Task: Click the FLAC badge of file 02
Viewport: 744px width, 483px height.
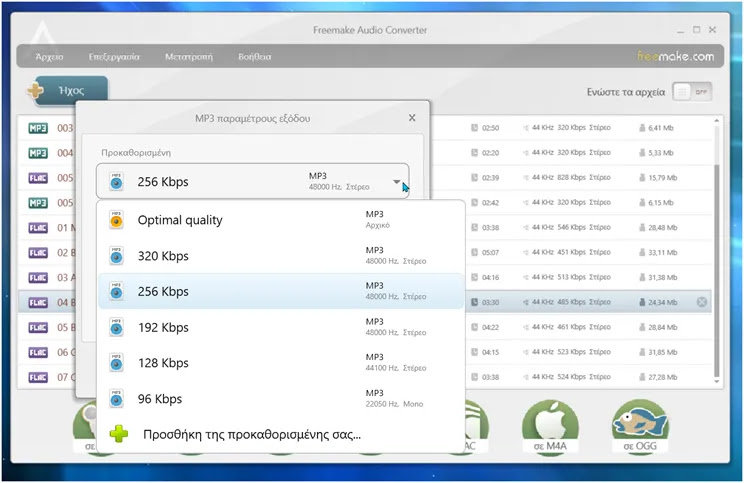Action: [x=38, y=253]
